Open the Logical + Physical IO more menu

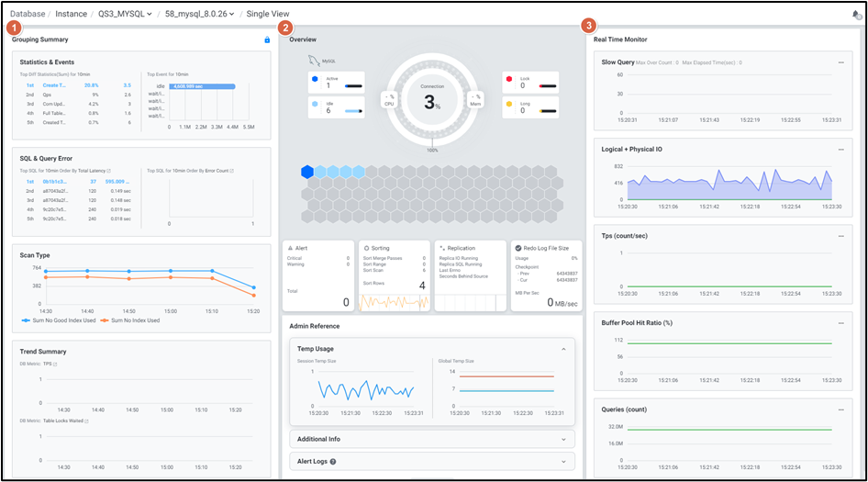840,149
